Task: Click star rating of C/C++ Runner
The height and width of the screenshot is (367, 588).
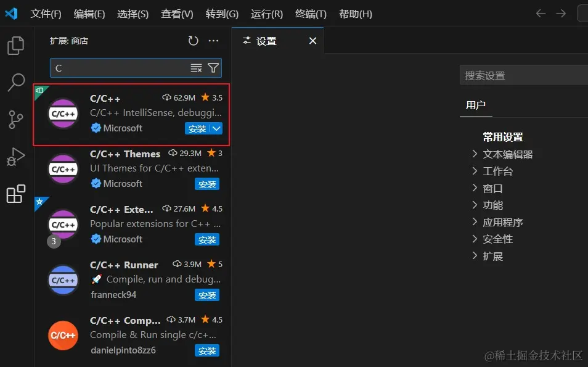Action: [215, 264]
